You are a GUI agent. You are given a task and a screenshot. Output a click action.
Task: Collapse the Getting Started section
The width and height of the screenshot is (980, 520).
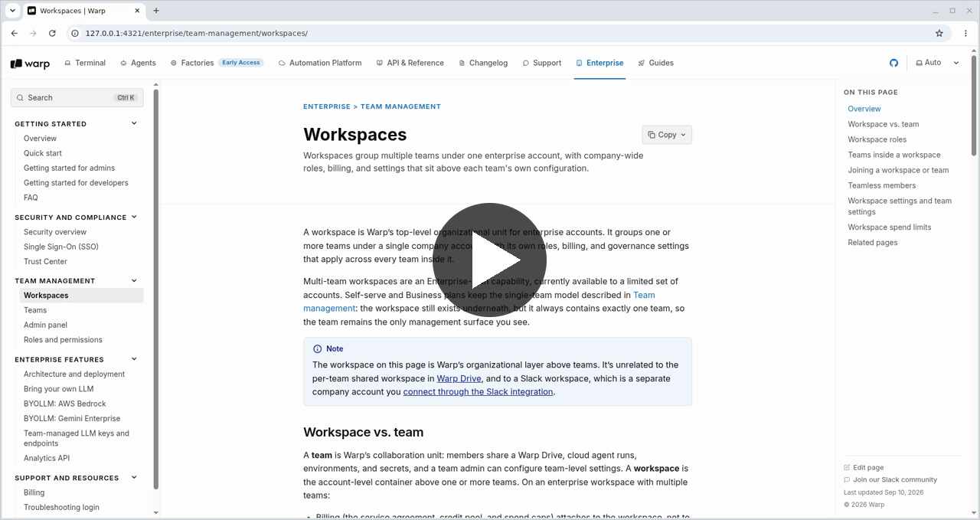point(134,123)
